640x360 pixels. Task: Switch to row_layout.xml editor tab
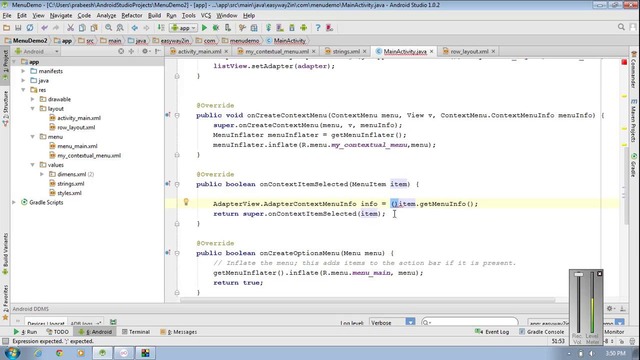point(469,51)
